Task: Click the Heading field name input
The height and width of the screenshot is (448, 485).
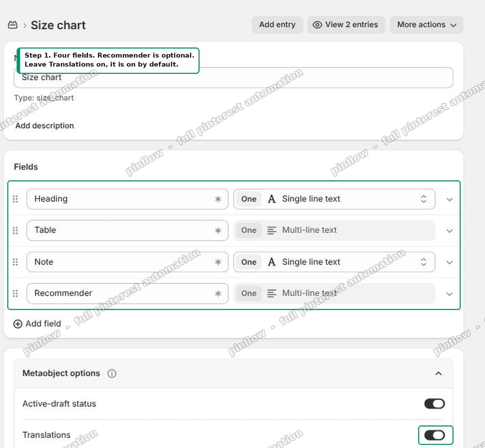Action: click(x=127, y=199)
